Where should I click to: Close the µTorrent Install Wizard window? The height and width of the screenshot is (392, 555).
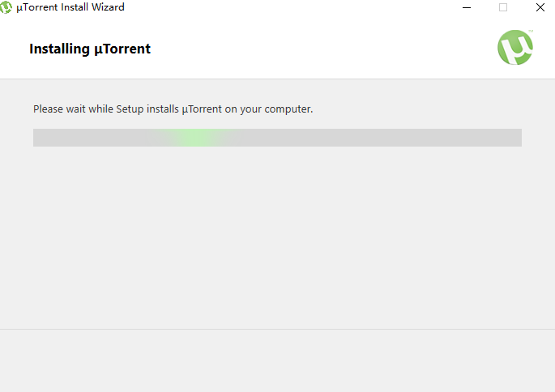(540, 7)
